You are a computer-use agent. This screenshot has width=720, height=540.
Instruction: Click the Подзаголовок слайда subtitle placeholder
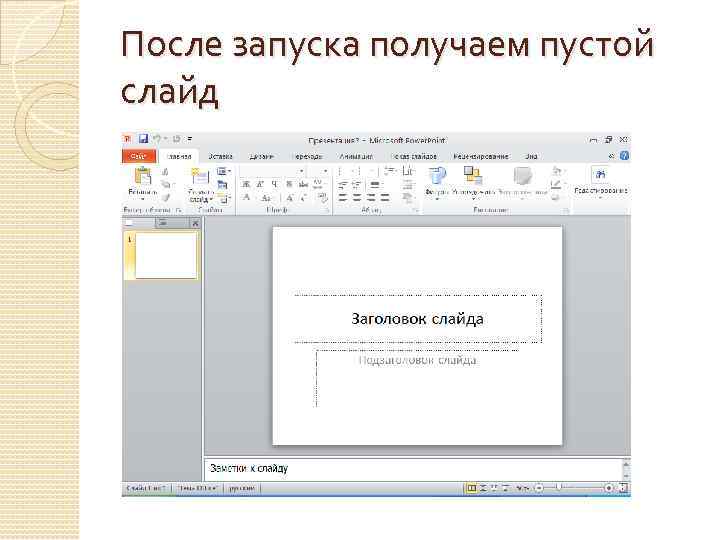pos(417,378)
